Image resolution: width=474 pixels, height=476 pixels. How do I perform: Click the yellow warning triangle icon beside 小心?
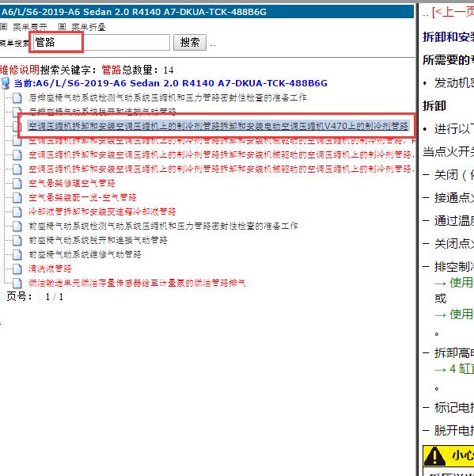pos(435,456)
